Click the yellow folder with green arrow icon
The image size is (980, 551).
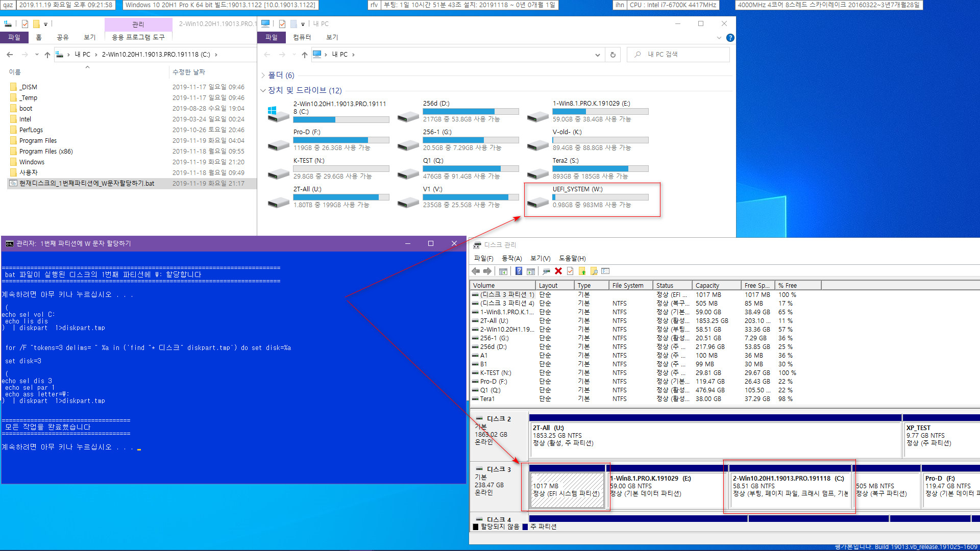pos(582,271)
